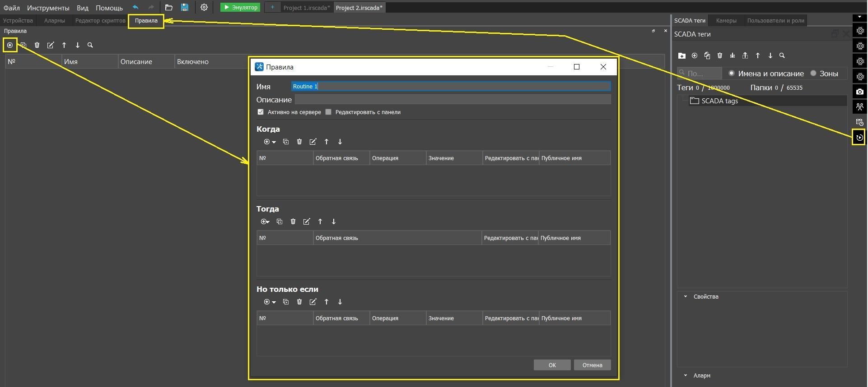The image size is (868, 387).
Task: Click the copy icon in Тогда section
Action: tap(280, 221)
